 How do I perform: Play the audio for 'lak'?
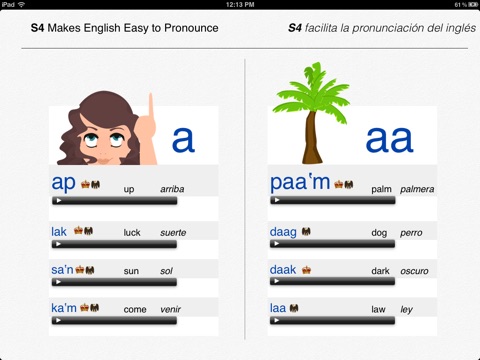59,244
